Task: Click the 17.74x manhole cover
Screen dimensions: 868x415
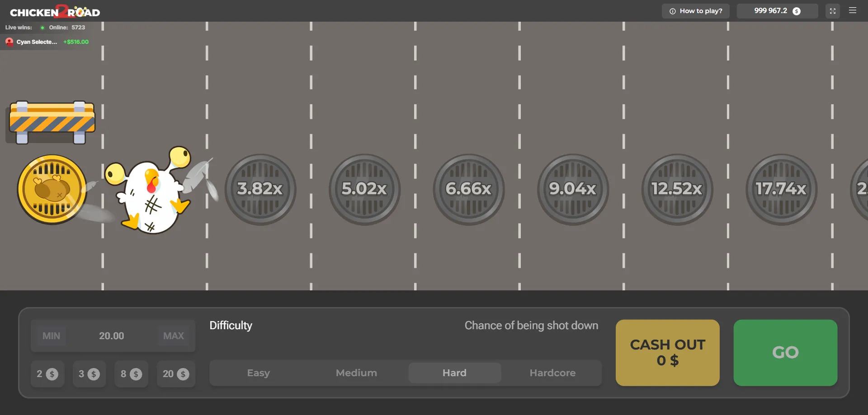Action: 781,189
